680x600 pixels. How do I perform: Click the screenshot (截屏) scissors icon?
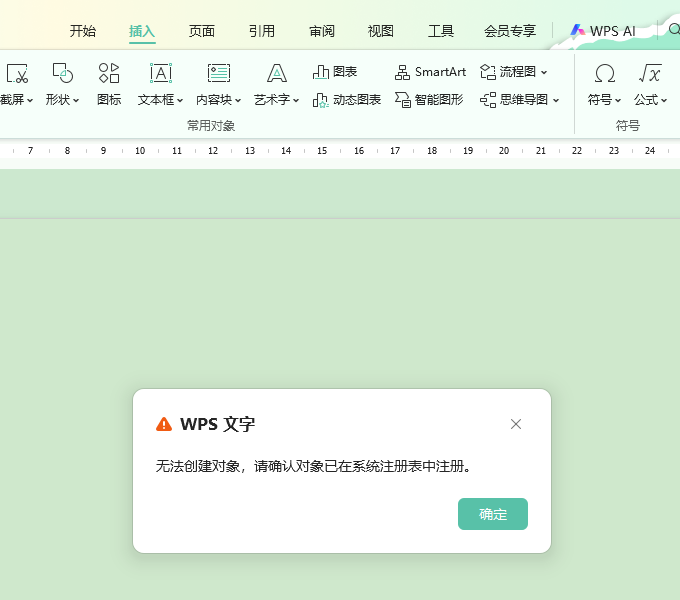[x=17, y=73]
